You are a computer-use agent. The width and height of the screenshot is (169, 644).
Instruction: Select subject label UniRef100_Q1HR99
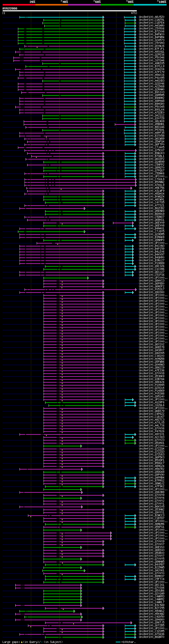(152, 162)
